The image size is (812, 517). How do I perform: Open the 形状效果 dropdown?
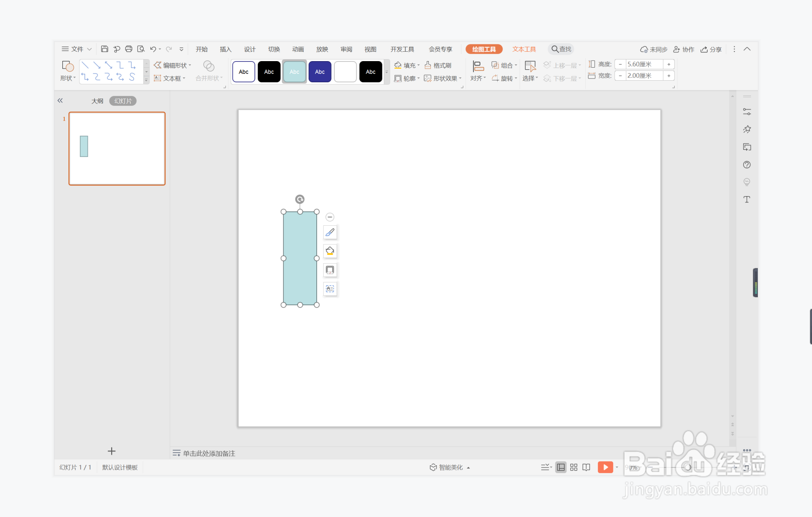coord(443,78)
